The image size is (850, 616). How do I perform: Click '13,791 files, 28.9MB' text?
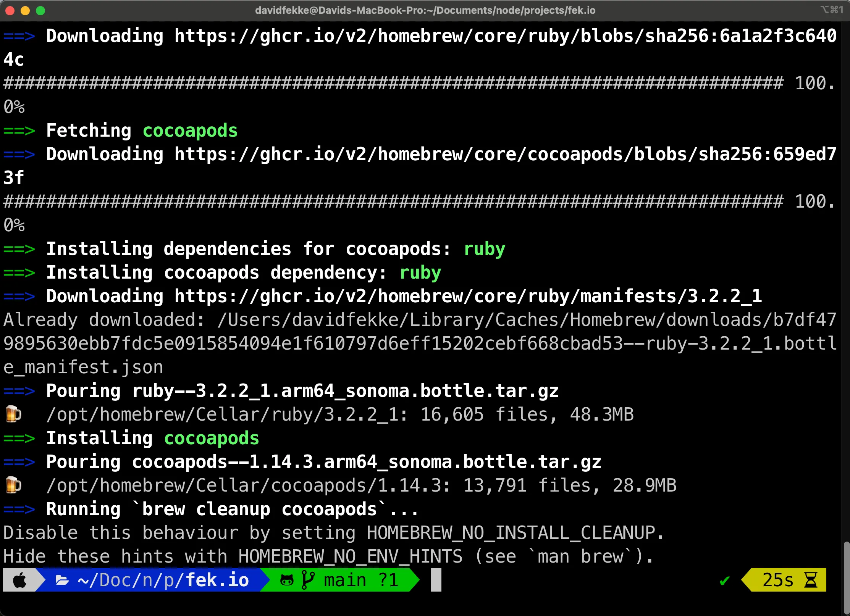click(570, 486)
